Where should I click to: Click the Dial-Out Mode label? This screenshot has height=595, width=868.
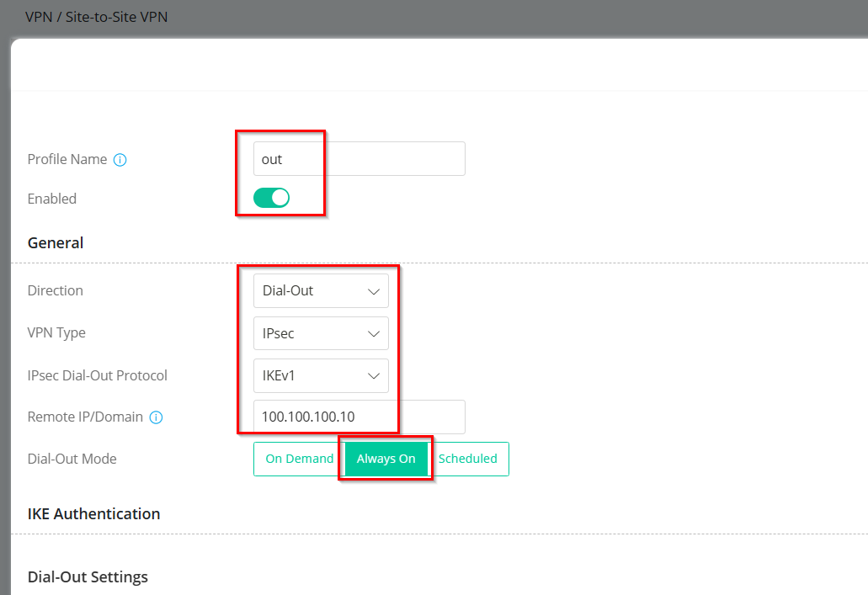pos(72,459)
